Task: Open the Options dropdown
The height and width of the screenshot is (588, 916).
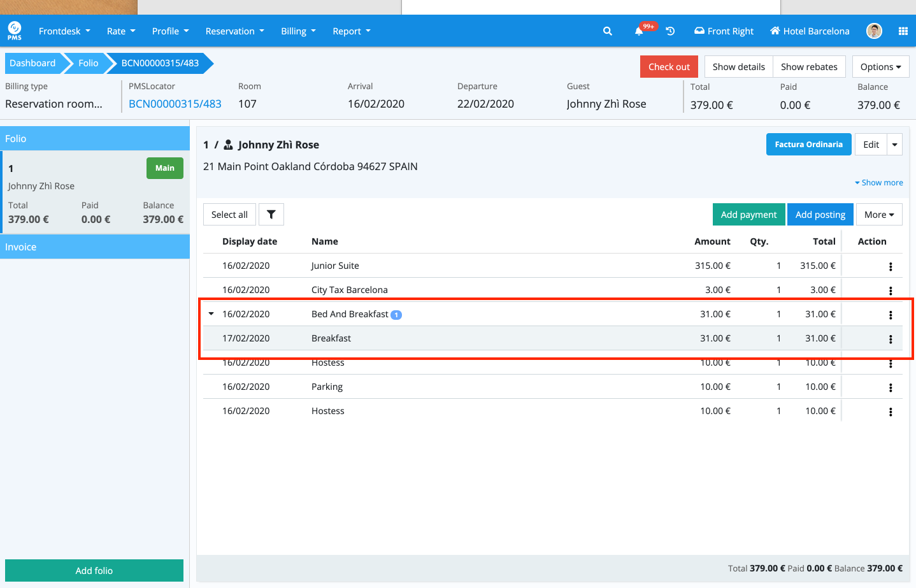Action: tap(880, 67)
